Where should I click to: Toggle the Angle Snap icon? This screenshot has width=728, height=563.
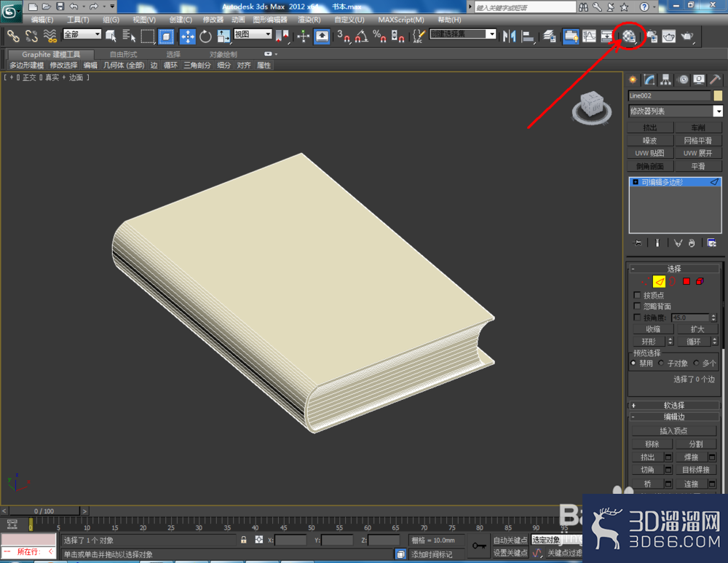pyautogui.click(x=361, y=36)
